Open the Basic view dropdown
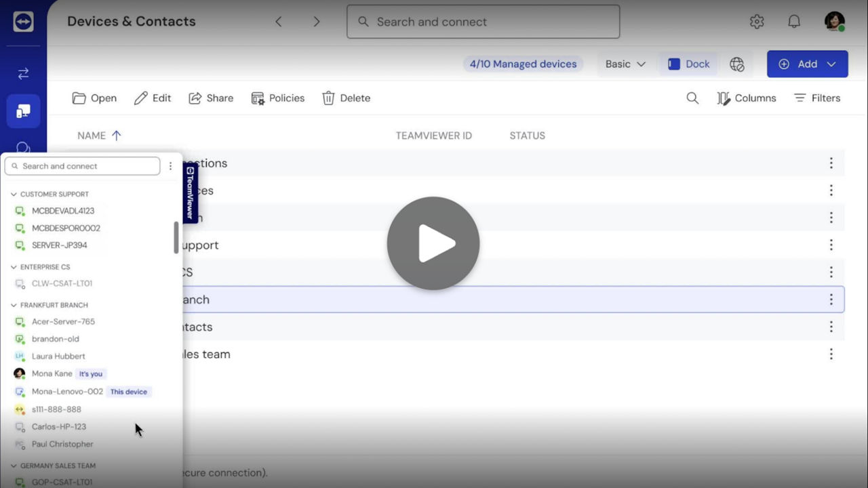The width and height of the screenshot is (868, 488). pyautogui.click(x=625, y=64)
